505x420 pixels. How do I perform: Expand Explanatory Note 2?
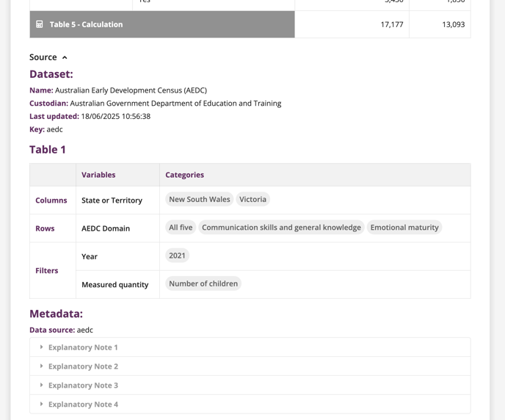pyautogui.click(x=250, y=366)
